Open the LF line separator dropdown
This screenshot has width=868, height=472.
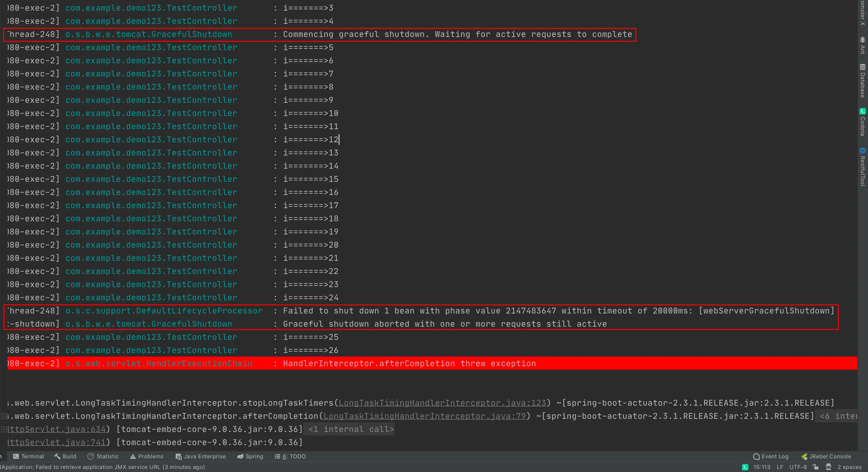(x=780, y=467)
